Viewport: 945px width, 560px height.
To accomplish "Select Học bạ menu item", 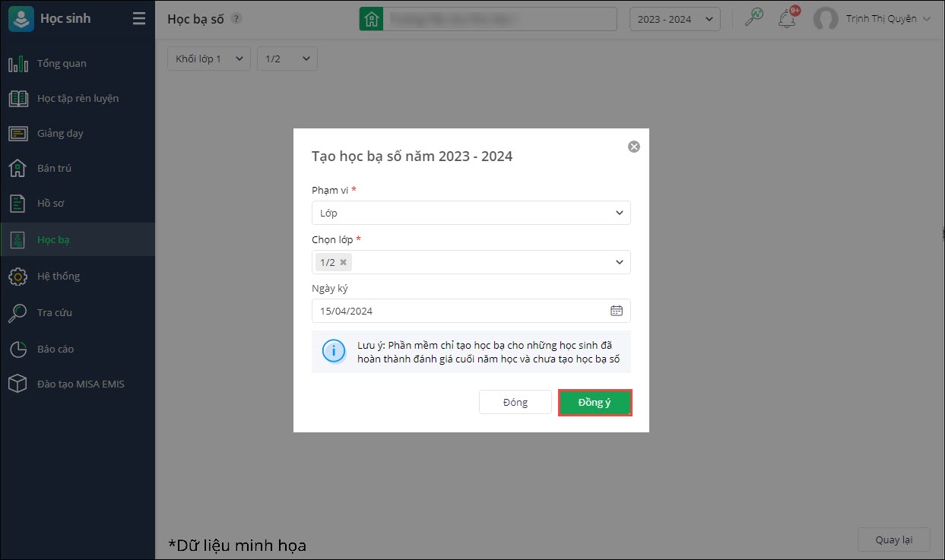I will [x=78, y=240].
